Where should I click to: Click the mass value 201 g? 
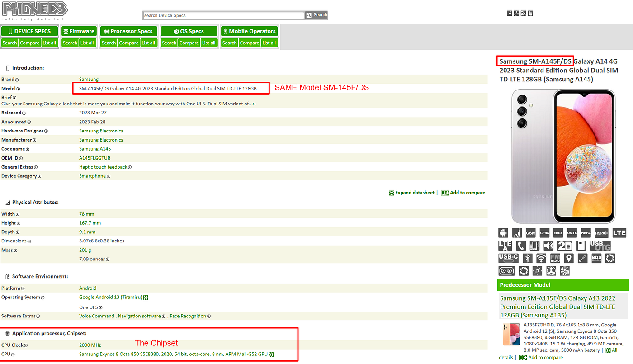[x=85, y=251]
